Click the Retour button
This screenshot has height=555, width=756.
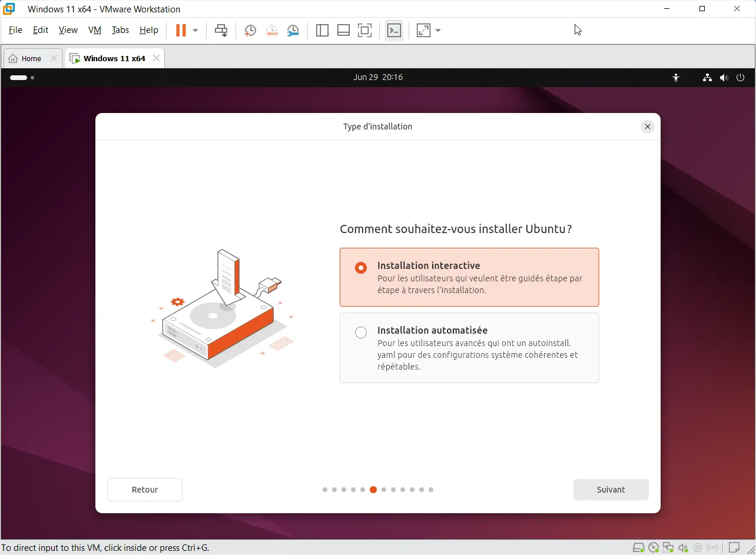tap(145, 490)
